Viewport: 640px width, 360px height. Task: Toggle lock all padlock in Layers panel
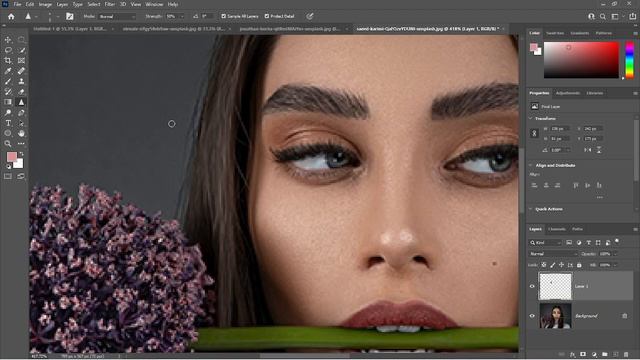(579, 265)
